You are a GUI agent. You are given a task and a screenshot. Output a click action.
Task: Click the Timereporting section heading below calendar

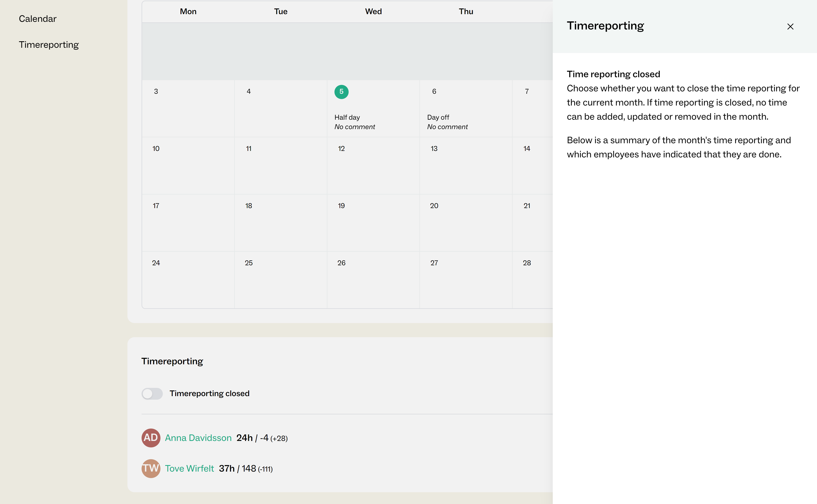point(172,362)
